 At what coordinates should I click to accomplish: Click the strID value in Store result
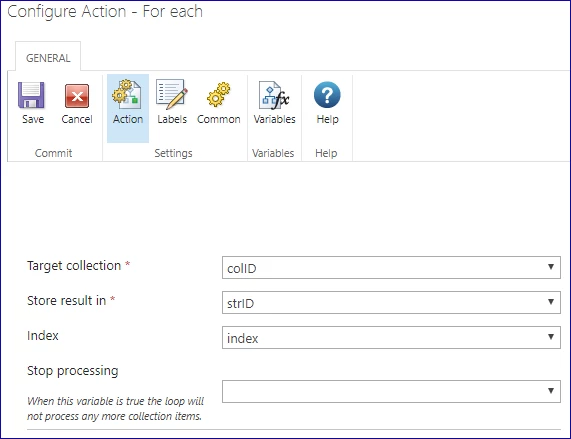tap(240, 304)
